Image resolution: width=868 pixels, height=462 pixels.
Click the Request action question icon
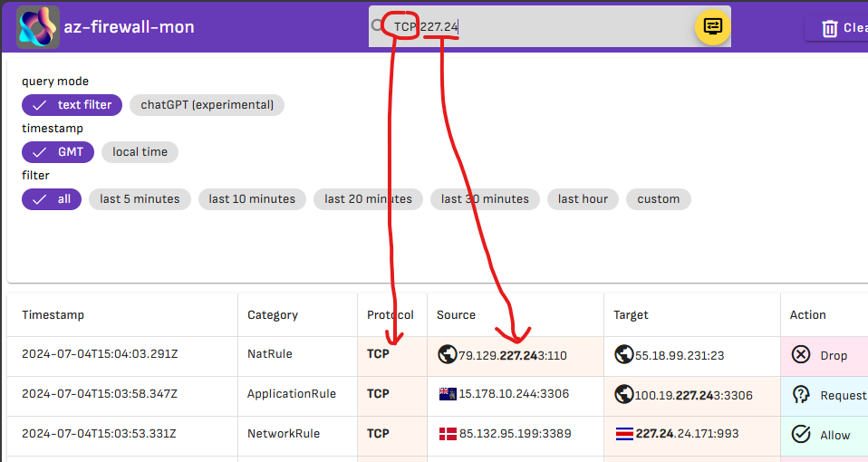click(x=800, y=394)
